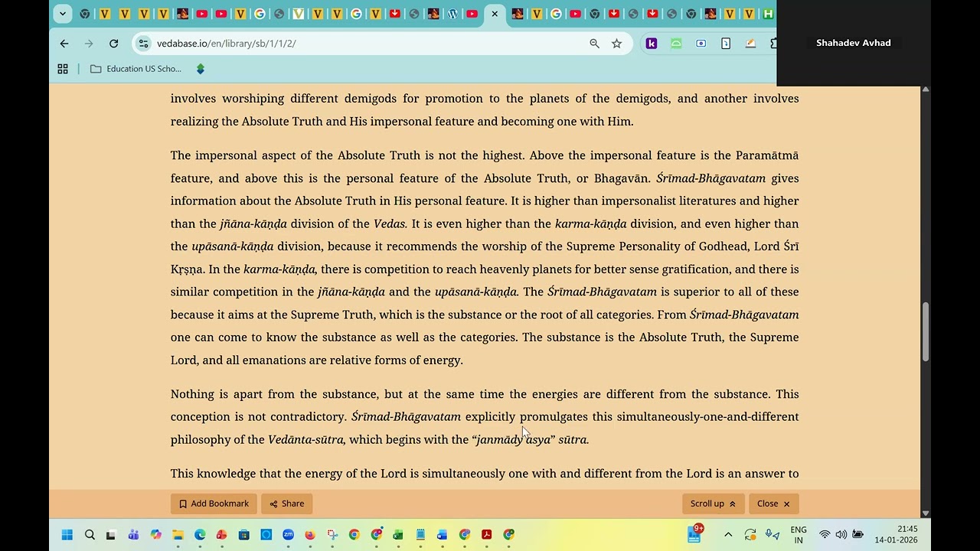The height and width of the screenshot is (551, 980).
Task: Open PowerPoint from the taskbar
Action: (x=222, y=535)
